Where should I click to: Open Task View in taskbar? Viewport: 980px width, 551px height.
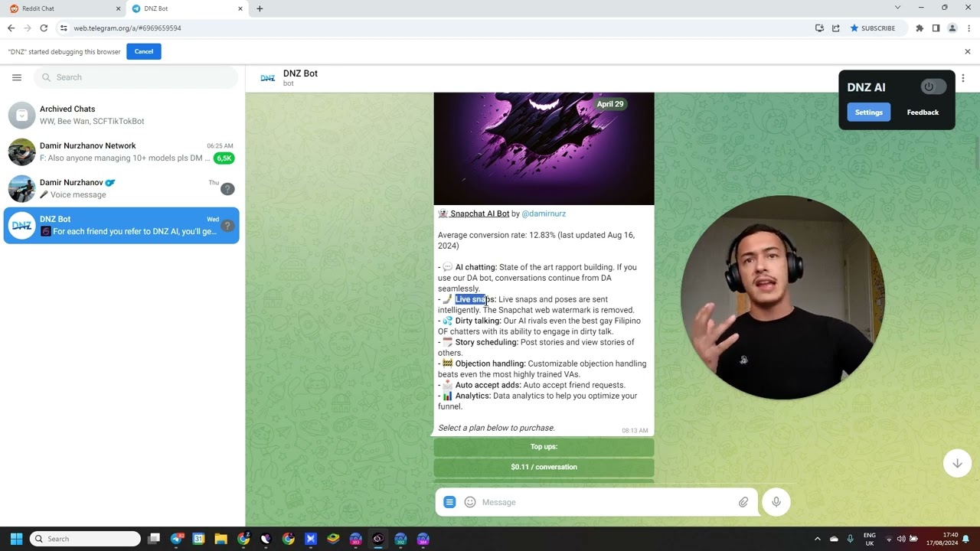point(154,539)
